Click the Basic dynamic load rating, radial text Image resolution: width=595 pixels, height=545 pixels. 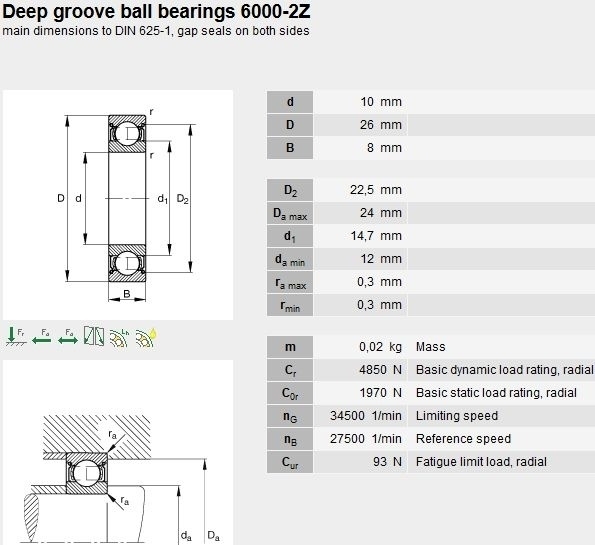[x=504, y=370]
